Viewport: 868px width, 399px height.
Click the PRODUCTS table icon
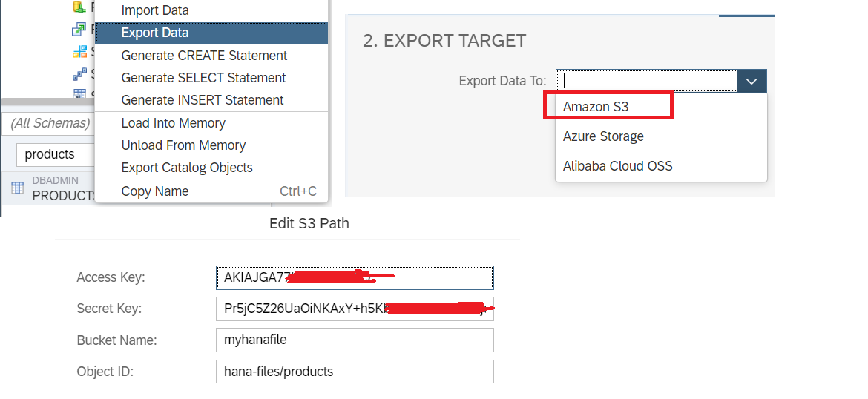coord(17,188)
